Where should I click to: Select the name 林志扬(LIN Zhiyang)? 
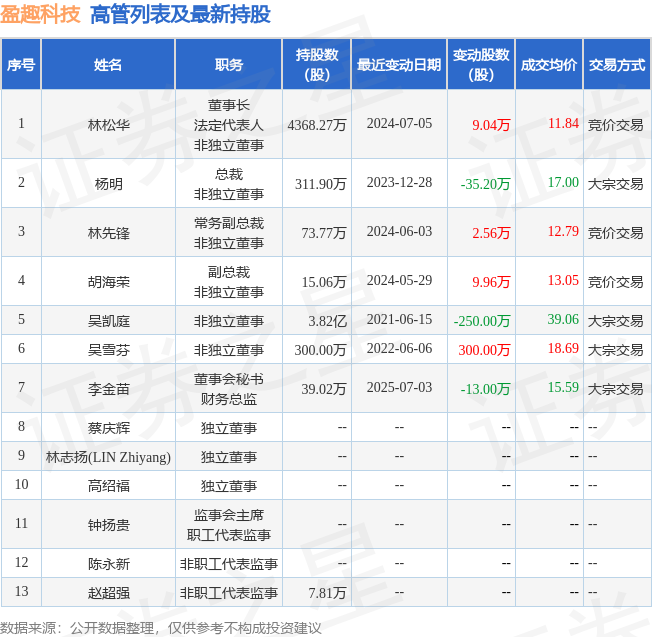[x=108, y=457]
